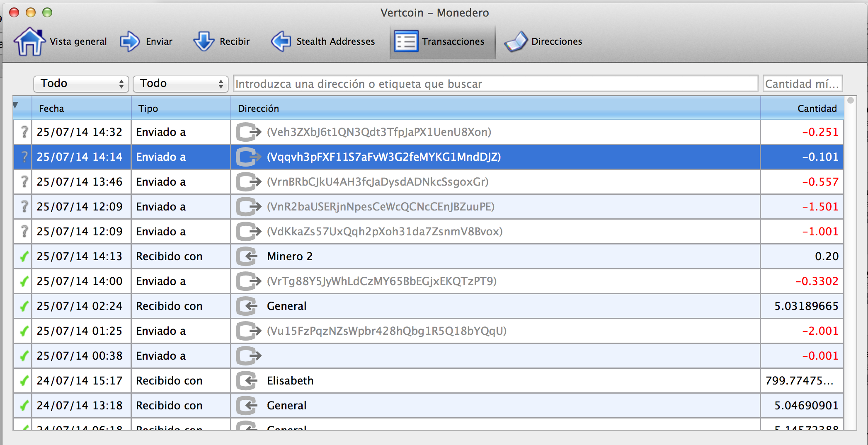Screen dimensions: 868x445
Task: Open the date filter Todo dropdown
Action: pyautogui.click(x=81, y=84)
